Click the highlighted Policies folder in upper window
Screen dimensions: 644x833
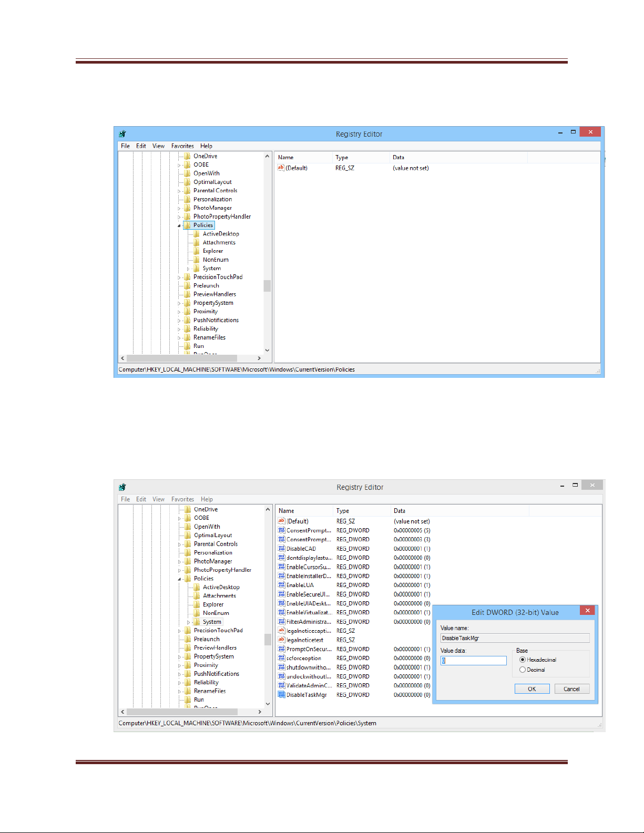tap(203, 225)
